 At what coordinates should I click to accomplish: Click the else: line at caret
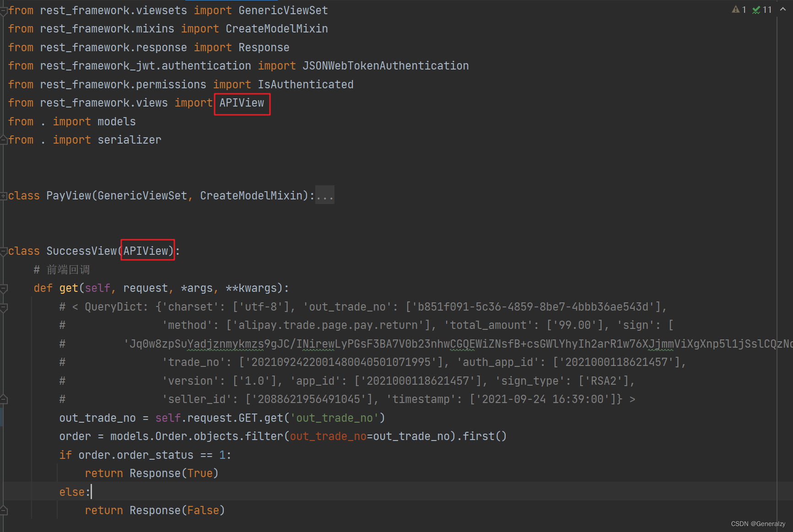(75, 492)
